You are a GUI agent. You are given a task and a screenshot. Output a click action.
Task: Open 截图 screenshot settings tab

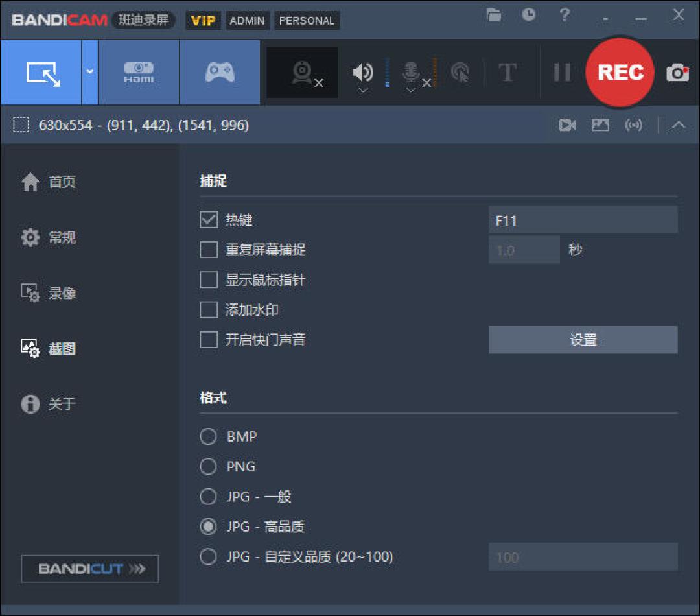coord(48,348)
